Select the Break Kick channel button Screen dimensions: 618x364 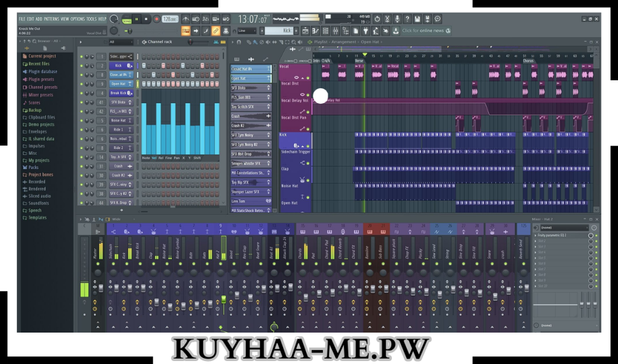[x=121, y=93]
